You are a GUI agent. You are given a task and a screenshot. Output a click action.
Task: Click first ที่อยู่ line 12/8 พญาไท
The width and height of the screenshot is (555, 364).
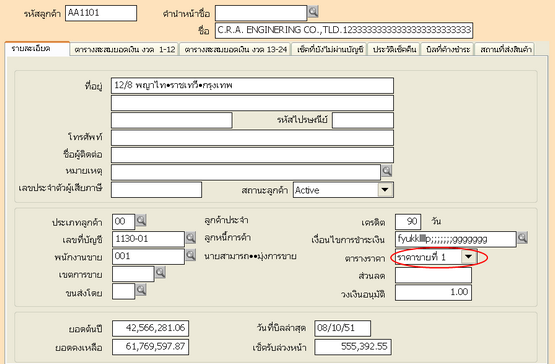252,86
